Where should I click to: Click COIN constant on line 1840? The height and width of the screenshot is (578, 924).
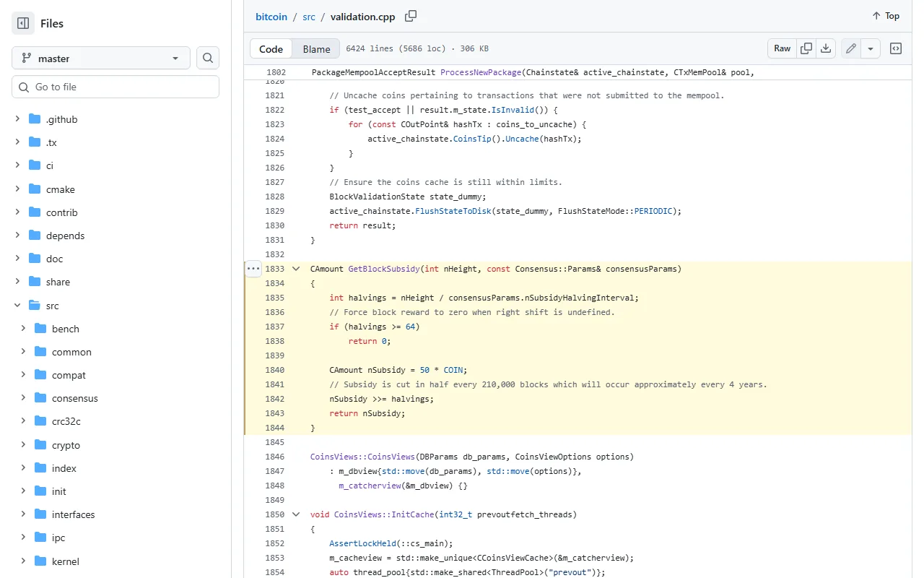453,370
